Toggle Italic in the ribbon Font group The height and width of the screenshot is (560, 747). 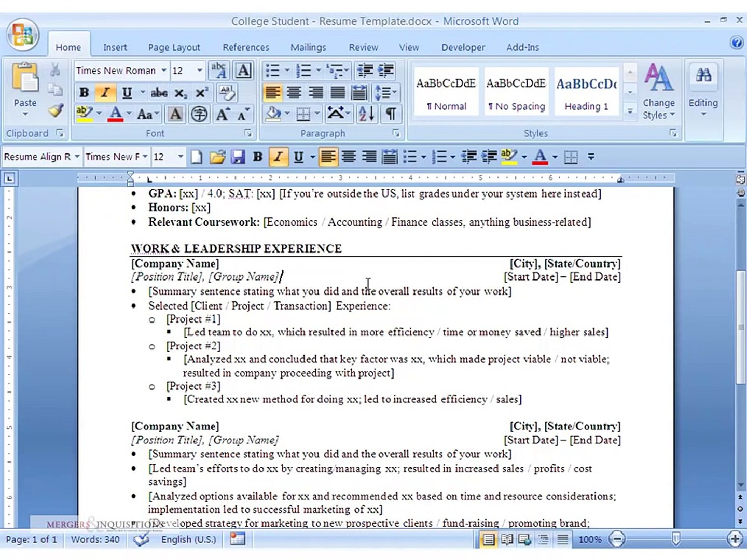(105, 93)
